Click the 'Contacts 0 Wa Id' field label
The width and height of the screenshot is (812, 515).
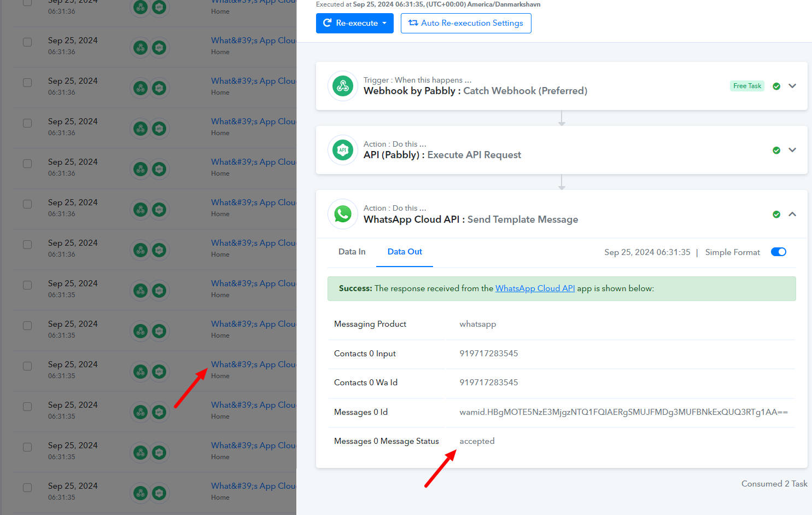tap(366, 383)
